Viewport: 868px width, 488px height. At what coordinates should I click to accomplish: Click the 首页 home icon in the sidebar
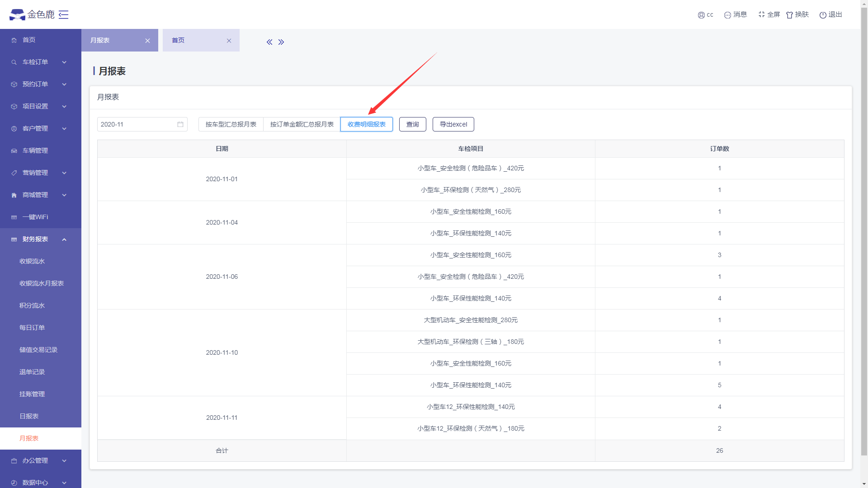(x=14, y=40)
